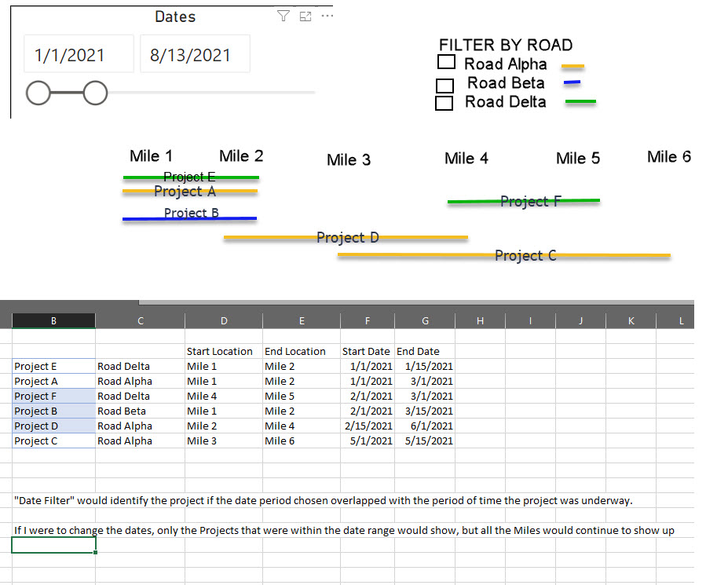Click the Project D bar in chart
The height and width of the screenshot is (585, 728).
point(346,237)
